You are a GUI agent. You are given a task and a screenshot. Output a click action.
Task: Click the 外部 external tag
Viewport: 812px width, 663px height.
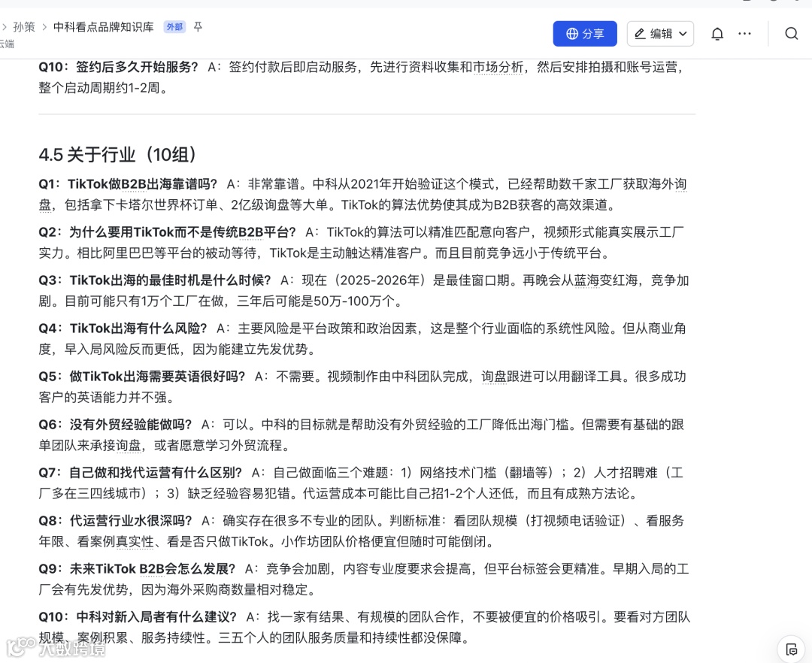174,27
